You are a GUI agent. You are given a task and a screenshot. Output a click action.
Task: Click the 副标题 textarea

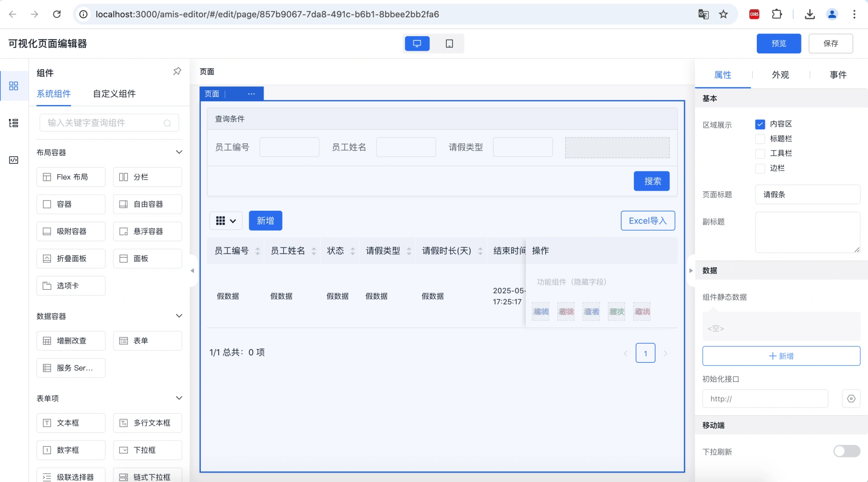tap(807, 232)
